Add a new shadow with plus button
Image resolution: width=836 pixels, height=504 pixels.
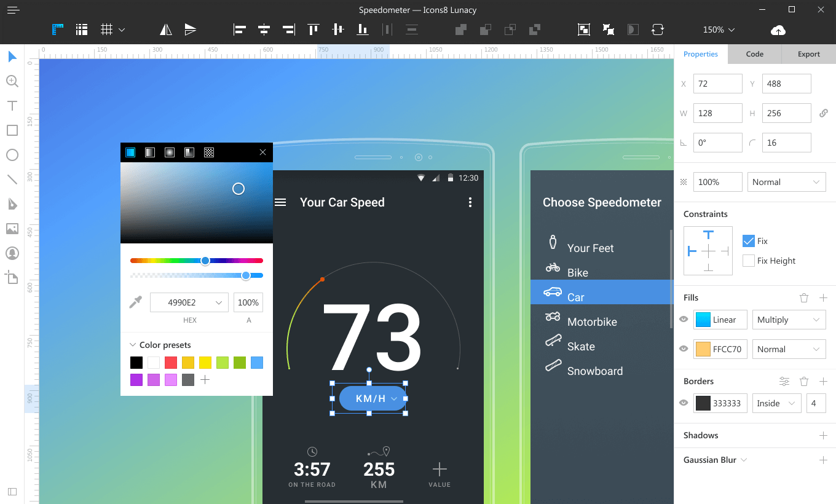pos(823,435)
